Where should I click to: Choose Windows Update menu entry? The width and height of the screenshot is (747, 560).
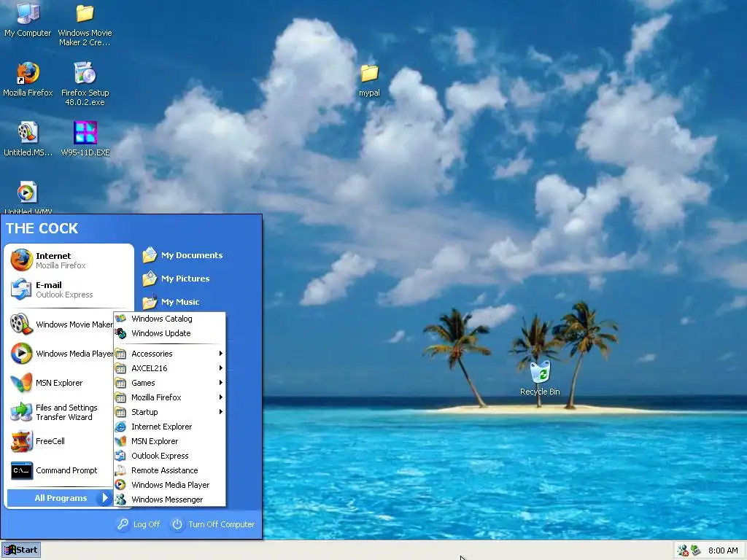pyautogui.click(x=169, y=333)
